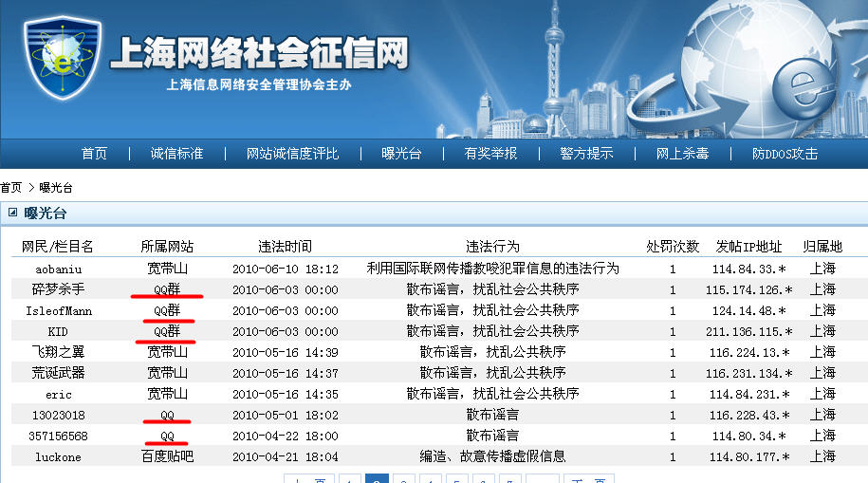The height and width of the screenshot is (483, 868).
Task: Click the shield logo in the header
Action: point(59,59)
